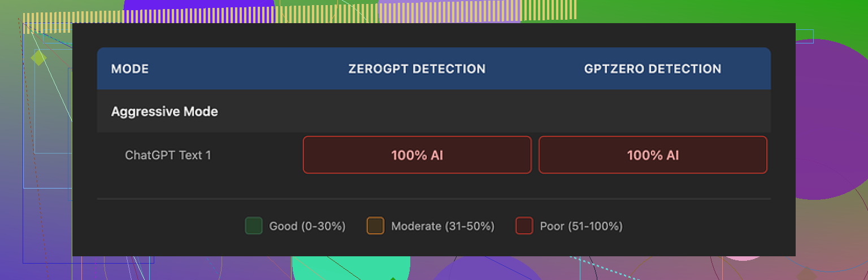The image size is (868, 280).
Task: Select the Good (0-30%) legend label
Action: point(307,226)
